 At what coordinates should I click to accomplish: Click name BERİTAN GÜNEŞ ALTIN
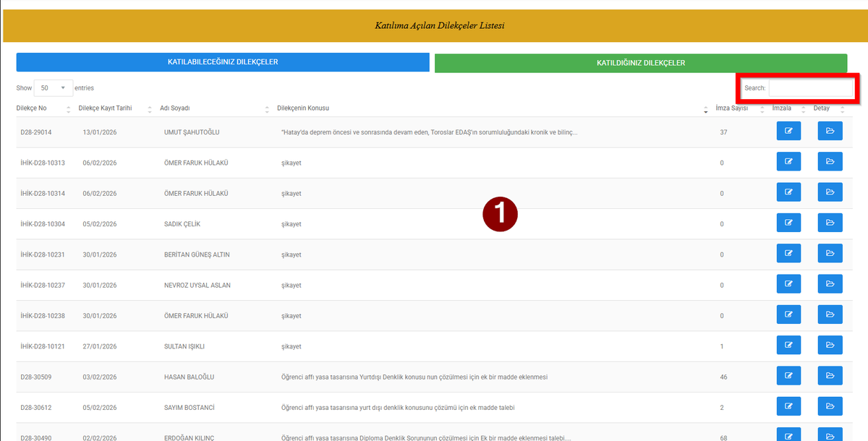point(197,254)
